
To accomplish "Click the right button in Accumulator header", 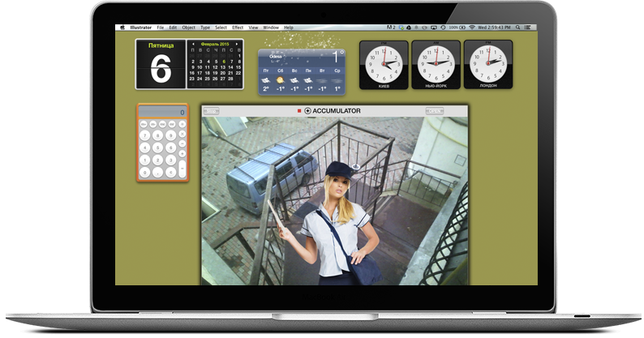I will (435, 111).
